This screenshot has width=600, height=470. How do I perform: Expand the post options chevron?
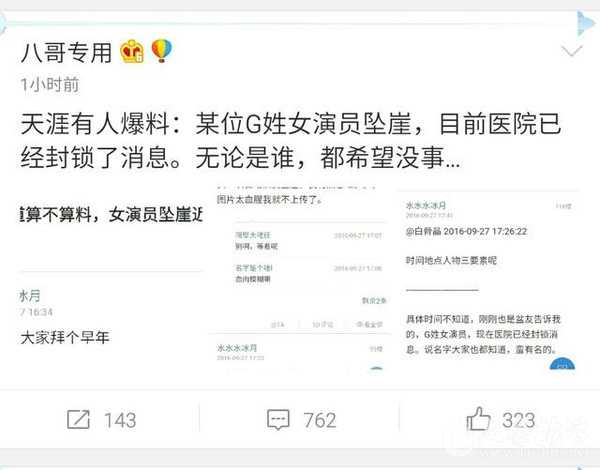coord(572,51)
